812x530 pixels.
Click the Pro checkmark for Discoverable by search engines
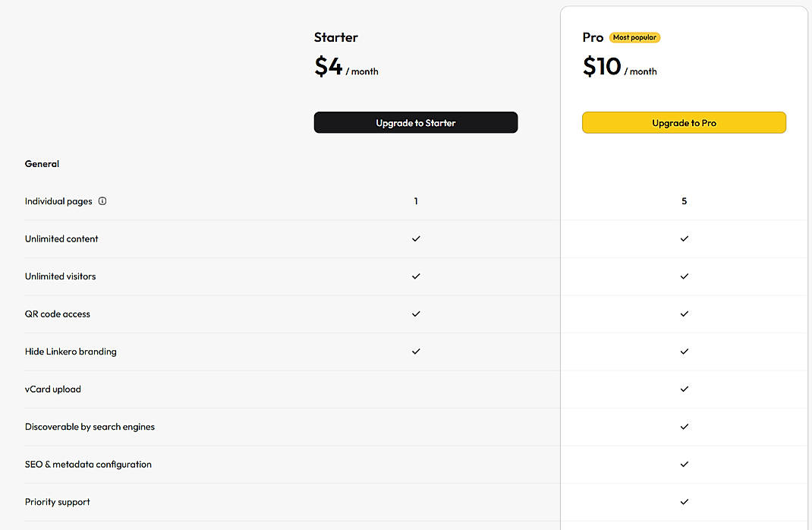684,427
